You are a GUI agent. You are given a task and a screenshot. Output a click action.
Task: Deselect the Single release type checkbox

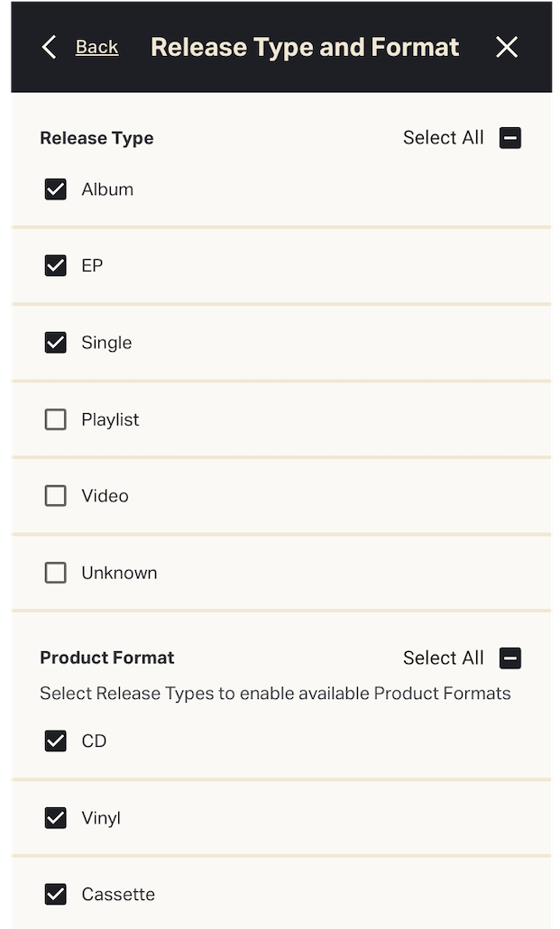click(x=56, y=343)
